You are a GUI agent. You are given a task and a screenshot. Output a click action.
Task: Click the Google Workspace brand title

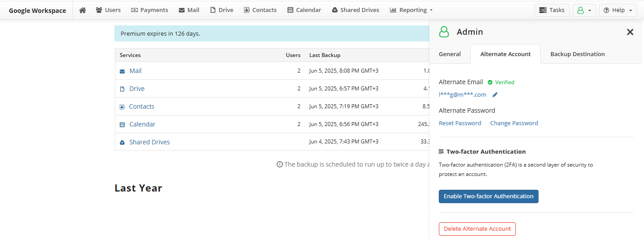37,10
